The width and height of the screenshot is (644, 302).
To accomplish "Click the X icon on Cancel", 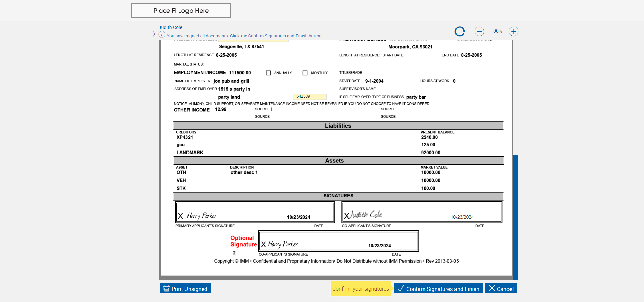I will 492,288.
